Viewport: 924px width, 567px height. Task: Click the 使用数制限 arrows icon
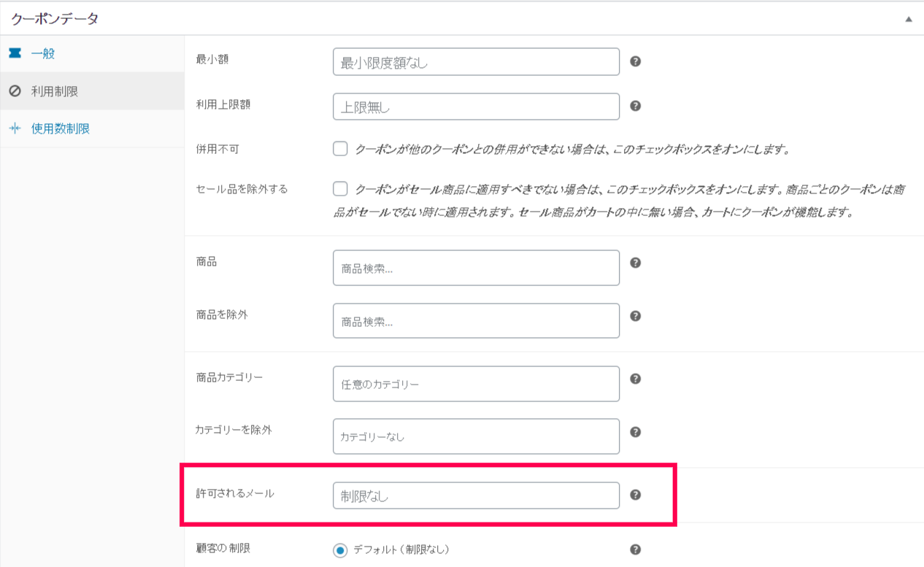(15, 128)
